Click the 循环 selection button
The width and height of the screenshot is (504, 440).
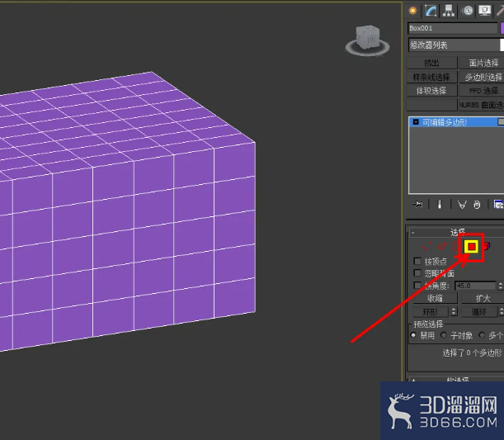tap(479, 311)
